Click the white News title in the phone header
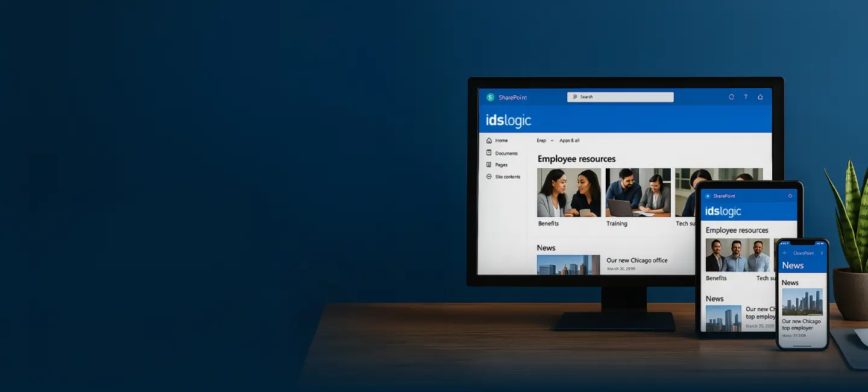Viewport: 868px width, 392px height. [x=793, y=265]
